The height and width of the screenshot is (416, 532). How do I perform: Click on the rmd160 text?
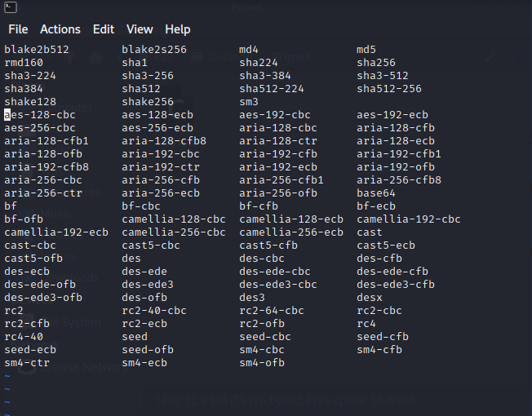tap(24, 63)
